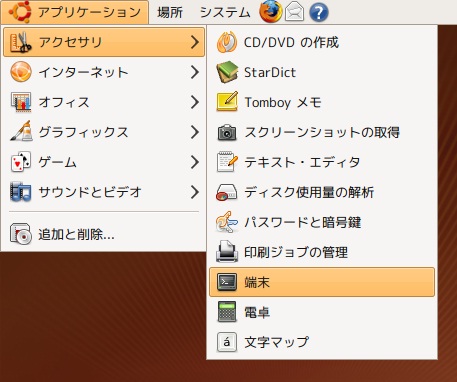Launch テキスト・エディタ
The width and height of the screenshot is (457, 382).
(322, 162)
